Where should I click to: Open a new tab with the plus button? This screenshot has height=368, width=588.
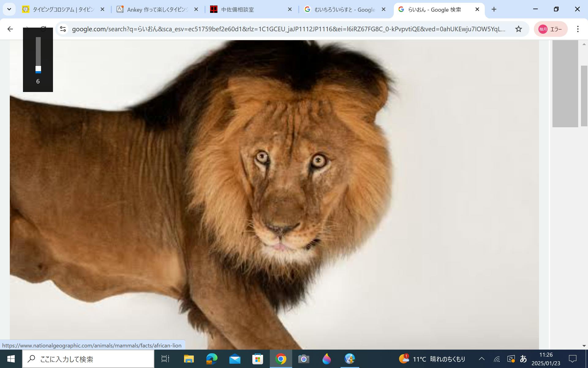pyautogui.click(x=494, y=10)
